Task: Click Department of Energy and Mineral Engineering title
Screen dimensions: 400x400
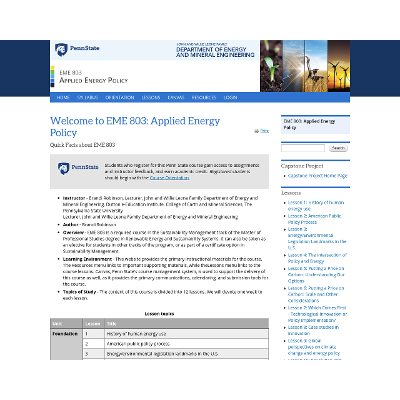Action: tap(215, 51)
